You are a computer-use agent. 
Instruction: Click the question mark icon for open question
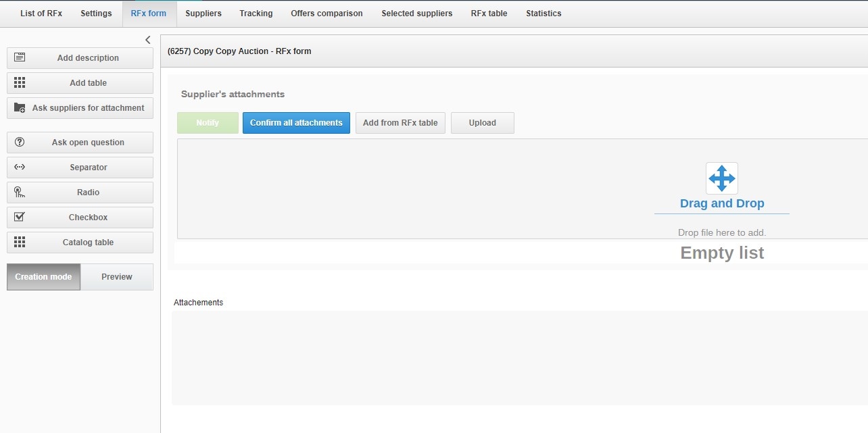coord(20,143)
